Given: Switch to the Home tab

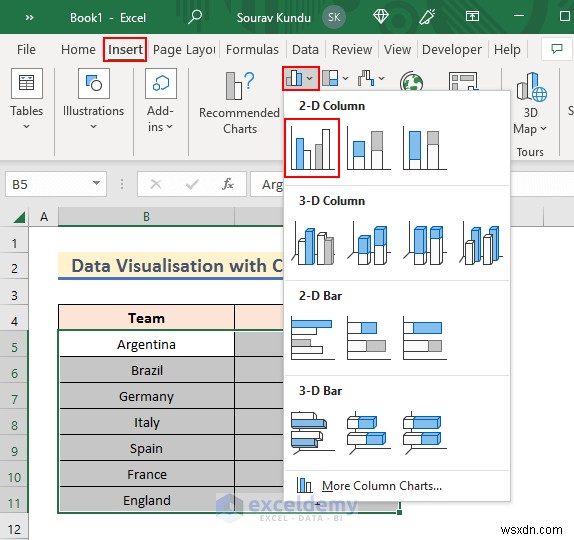Looking at the screenshot, I should point(78,49).
